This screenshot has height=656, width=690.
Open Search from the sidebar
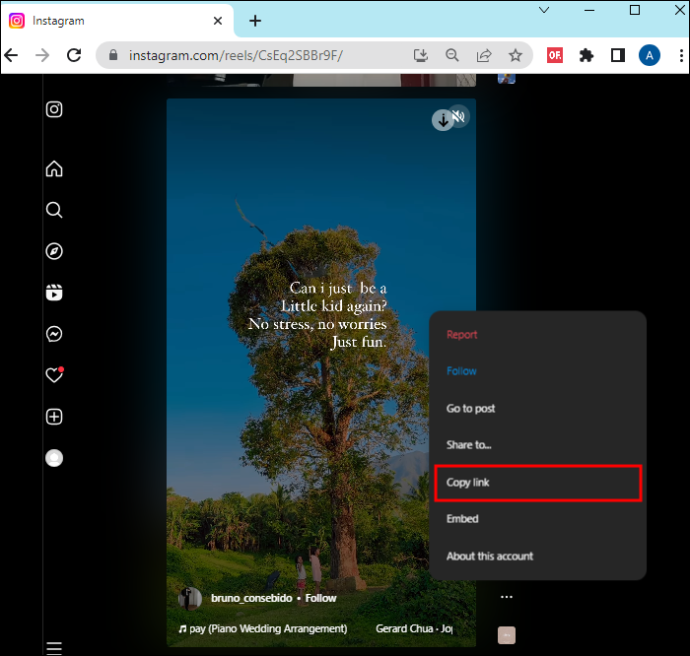(54, 210)
